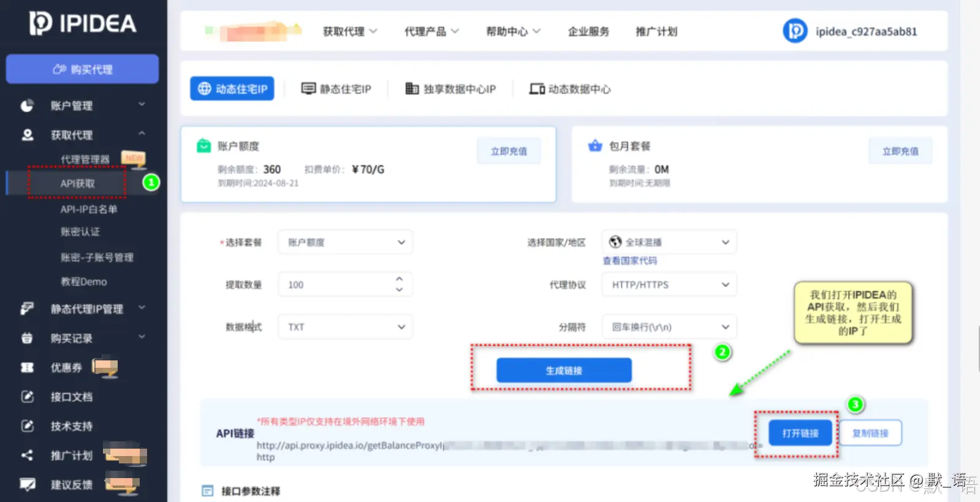This screenshot has height=502, width=980.
Task: Click the 提取数量 input field
Action: tap(345, 284)
